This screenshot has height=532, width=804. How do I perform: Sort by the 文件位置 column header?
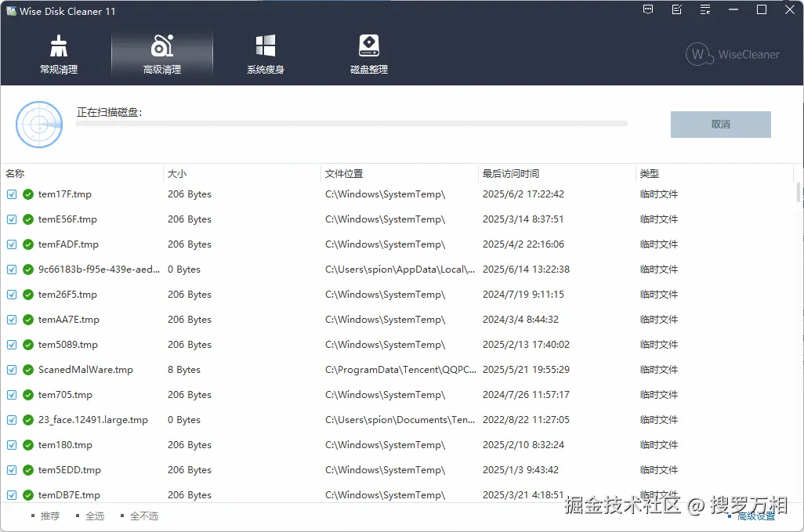coord(344,174)
